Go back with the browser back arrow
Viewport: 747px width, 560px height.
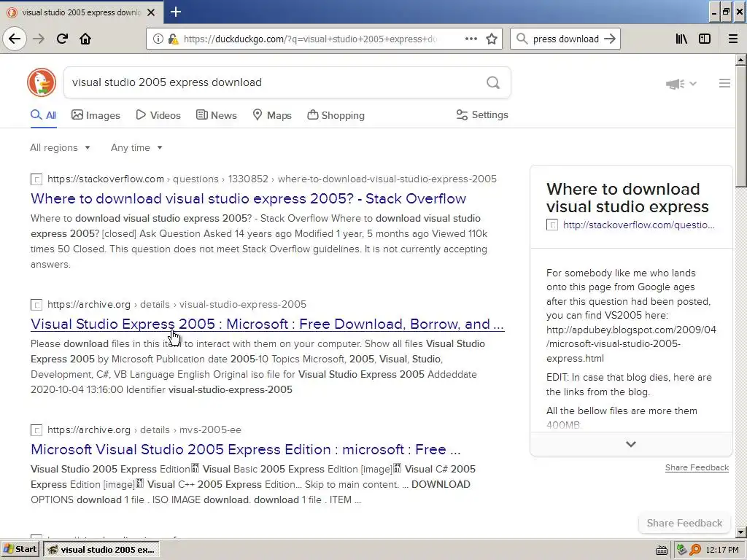click(15, 39)
